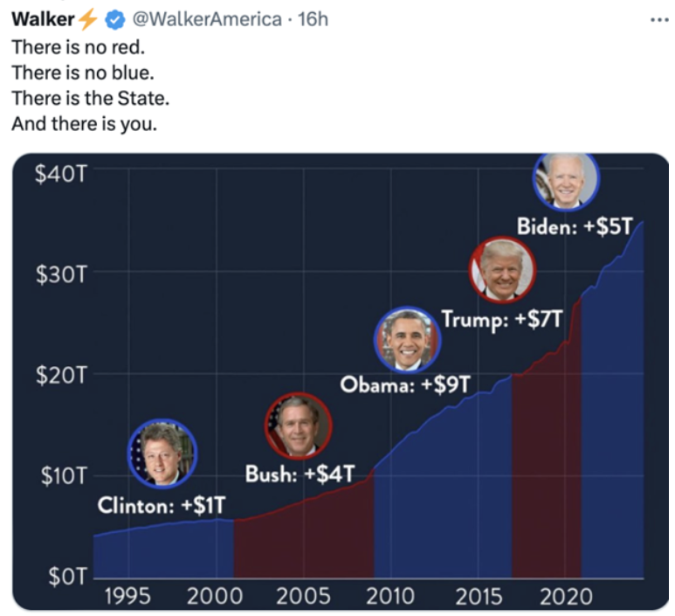Click the "Biden: +$5T" chart label

[574, 226]
